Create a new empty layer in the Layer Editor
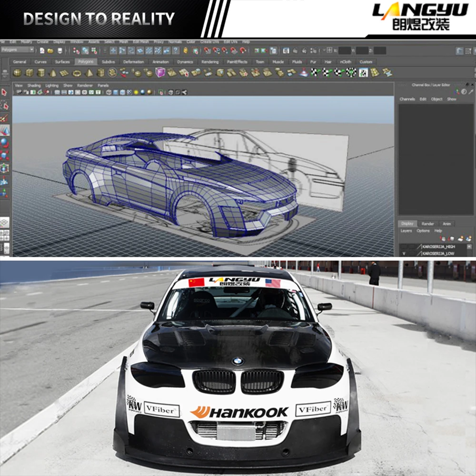Screen dimensions: 476x476 click(460, 238)
